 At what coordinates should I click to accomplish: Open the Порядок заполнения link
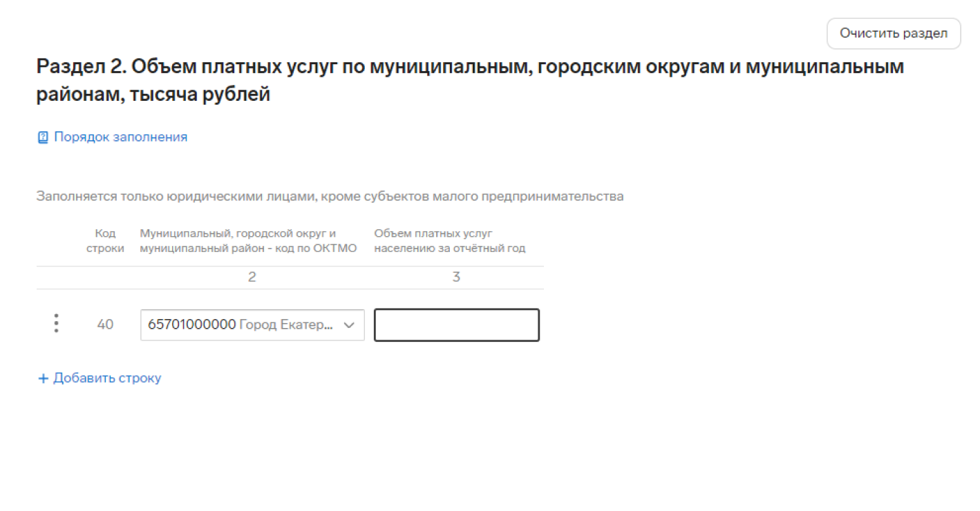(120, 137)
